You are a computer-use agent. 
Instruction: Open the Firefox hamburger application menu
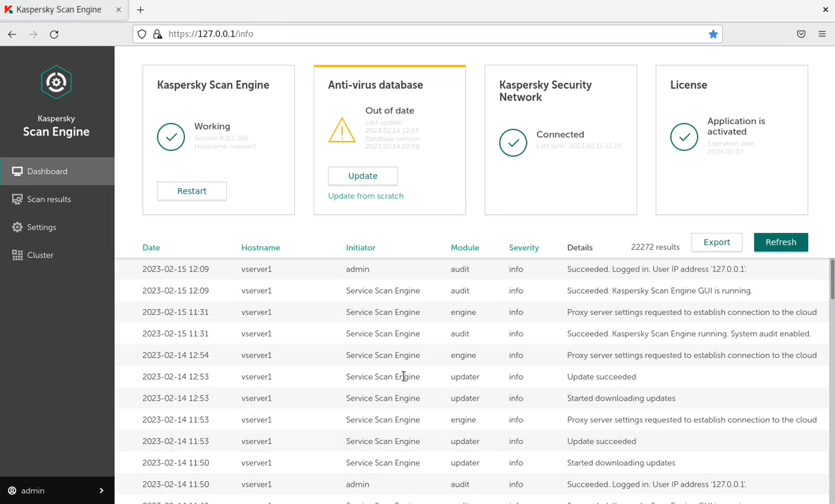point(822,34)
